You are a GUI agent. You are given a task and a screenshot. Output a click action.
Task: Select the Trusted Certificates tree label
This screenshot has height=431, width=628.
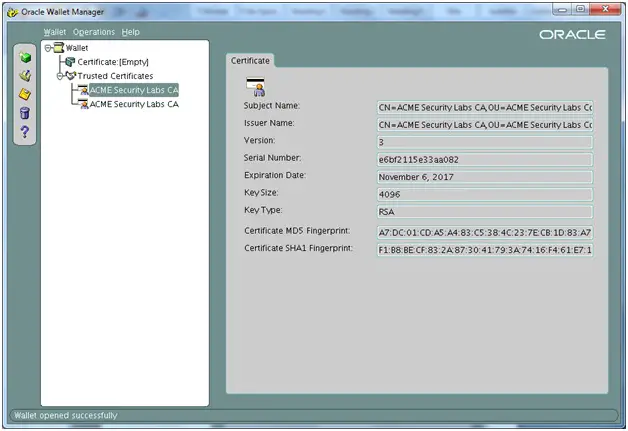click(x=115, y=76)
